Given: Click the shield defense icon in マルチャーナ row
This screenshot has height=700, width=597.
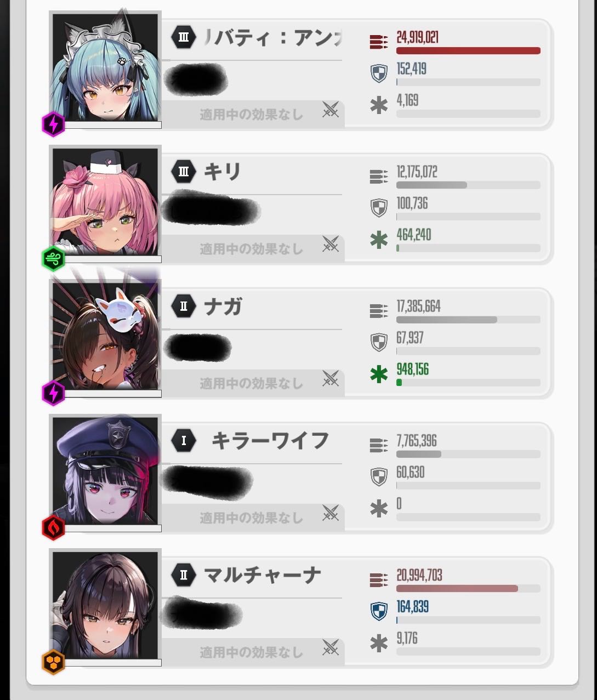Looking at the screenshot, I should (x=379, y=611).
